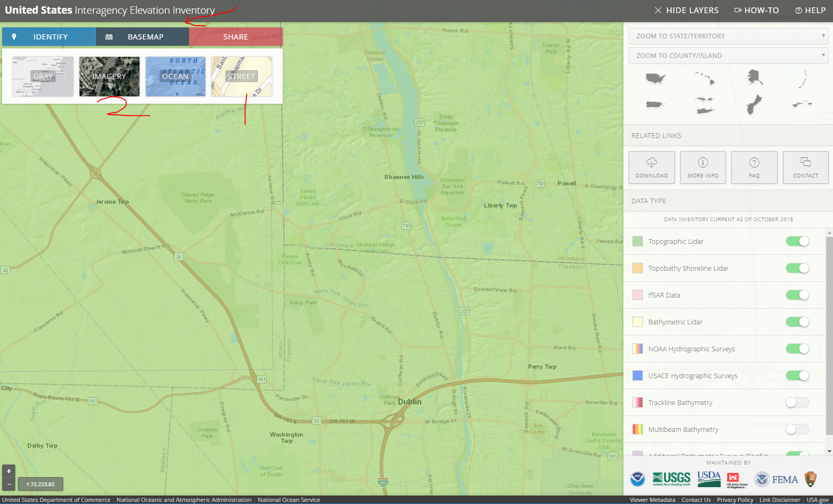
Task: Click the layer list scrollbar up arrow
Action: point(830,232)
